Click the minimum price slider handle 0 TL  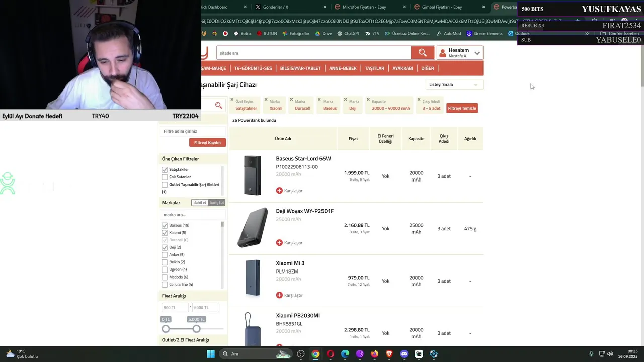point(166,329)
